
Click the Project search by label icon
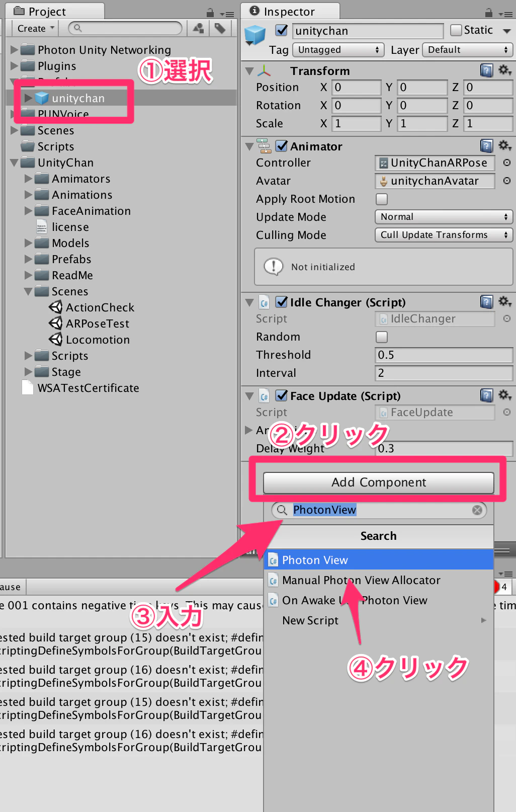(220, 29)
